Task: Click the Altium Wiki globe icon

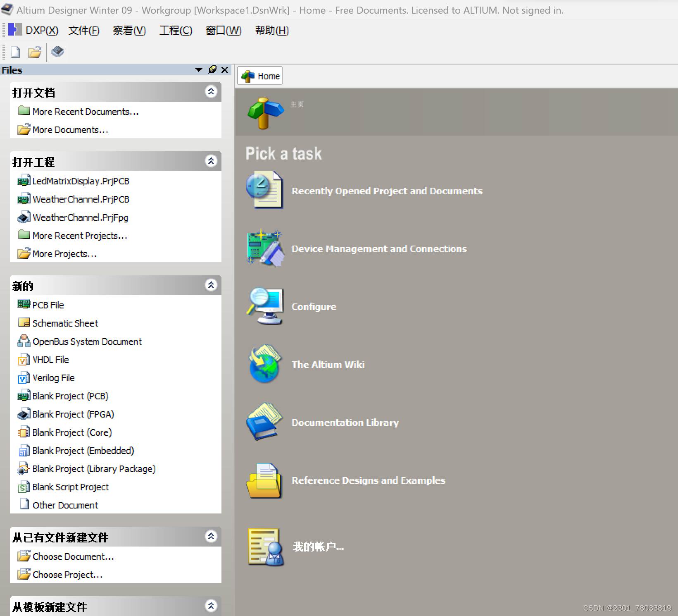Action: [265, 363]
